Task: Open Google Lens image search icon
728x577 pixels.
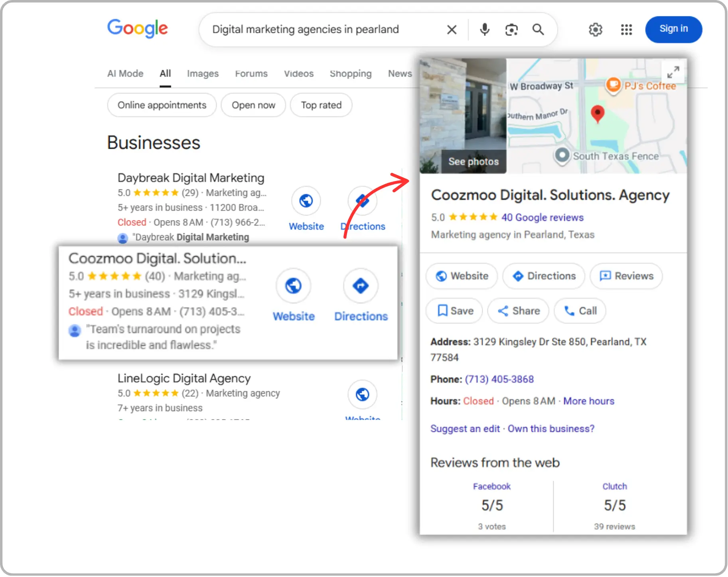Action: coord(511,30)
